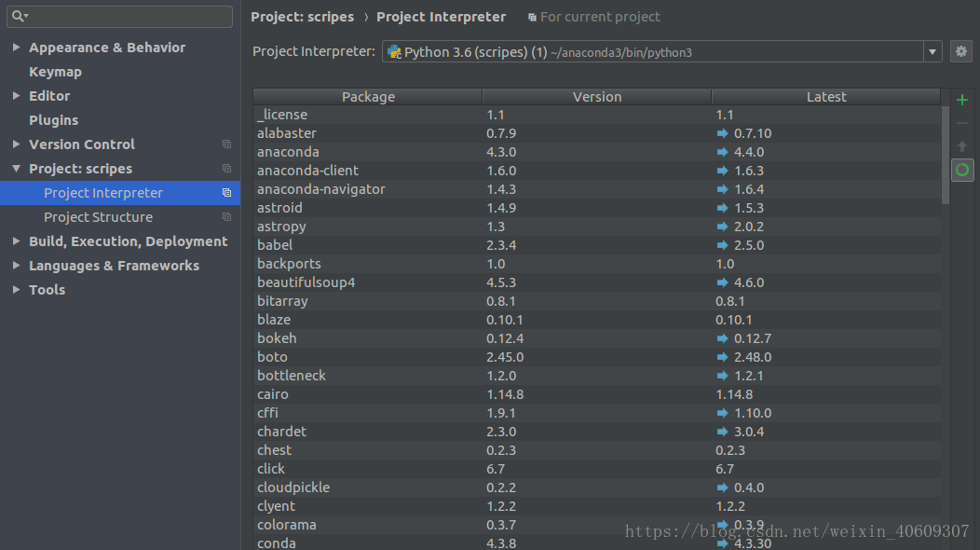The width and height of the screenshot is (980, 550).
Task: Focus the settings search field
Action: 119,16
